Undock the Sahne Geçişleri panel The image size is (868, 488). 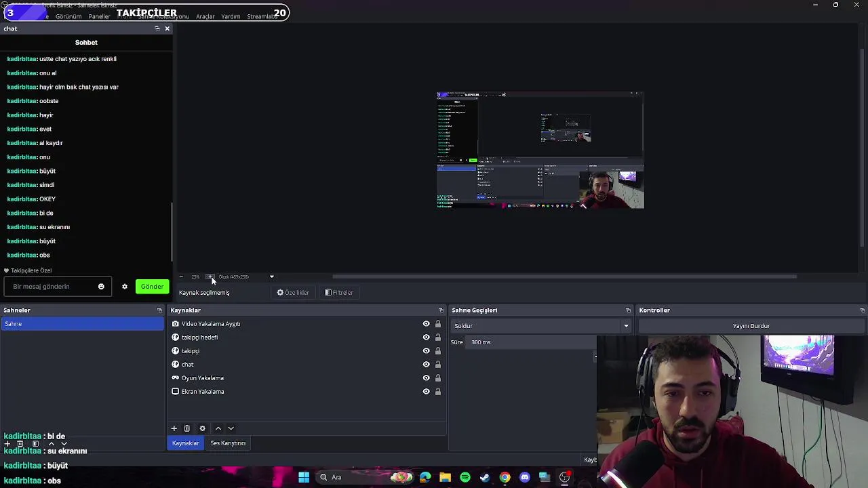tap(628, 310)
